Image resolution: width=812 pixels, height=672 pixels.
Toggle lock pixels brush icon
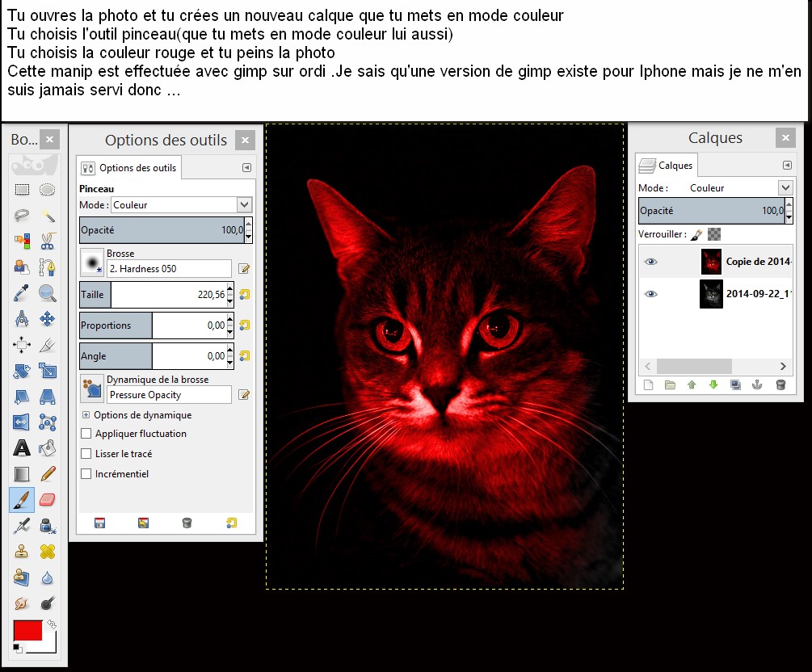click(x=697, y=234)
